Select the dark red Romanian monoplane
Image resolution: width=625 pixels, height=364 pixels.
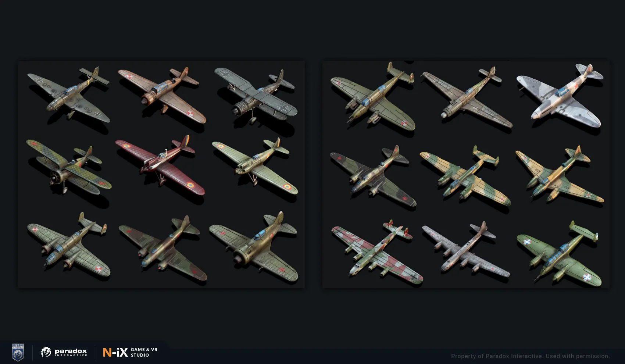(x=160, y=165)
